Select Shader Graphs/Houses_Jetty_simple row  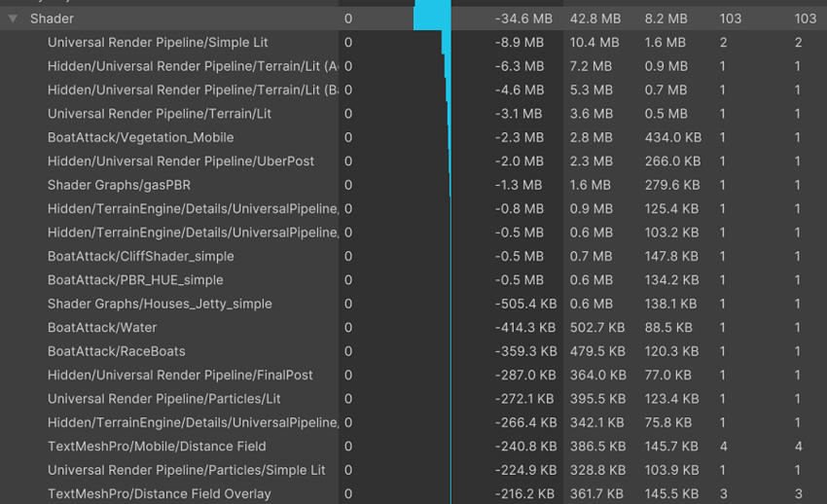tap(160, 304)
